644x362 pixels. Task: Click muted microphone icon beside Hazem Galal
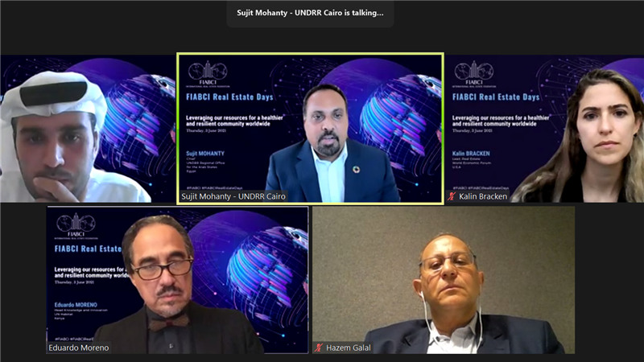tap(319, 348)
